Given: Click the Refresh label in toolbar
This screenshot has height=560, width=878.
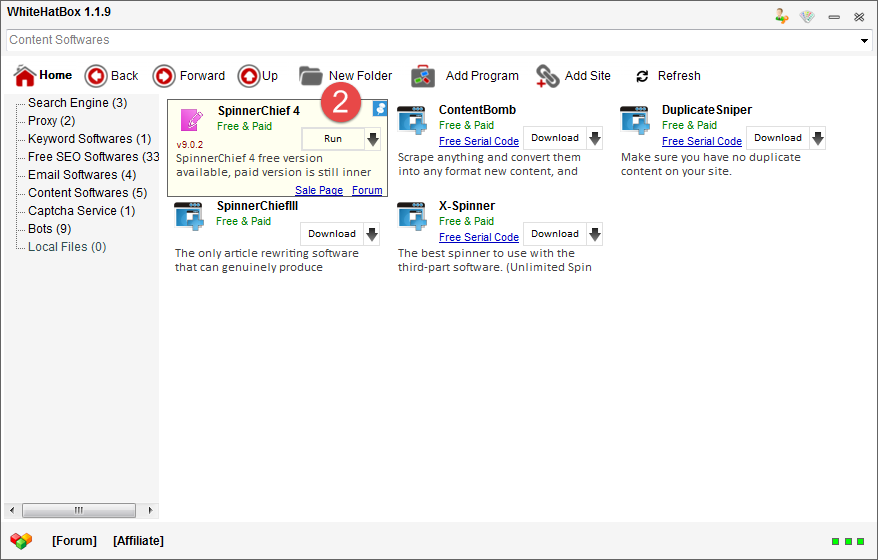Looking at the screenshot, I should 679,76.
